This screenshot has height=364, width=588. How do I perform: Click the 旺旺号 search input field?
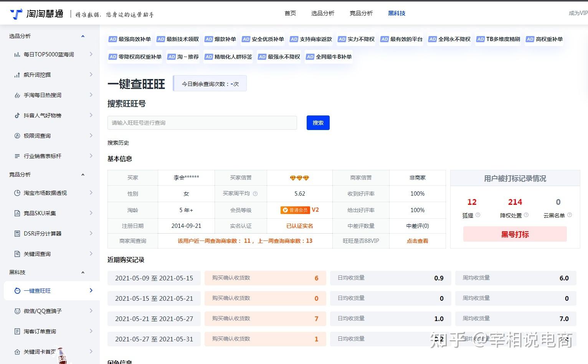point(202,123)
